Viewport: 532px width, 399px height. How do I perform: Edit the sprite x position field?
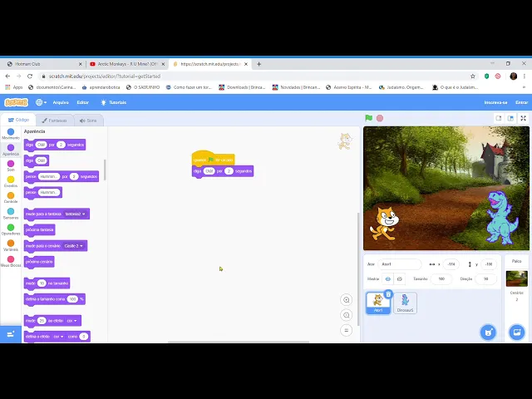point(451,264)
